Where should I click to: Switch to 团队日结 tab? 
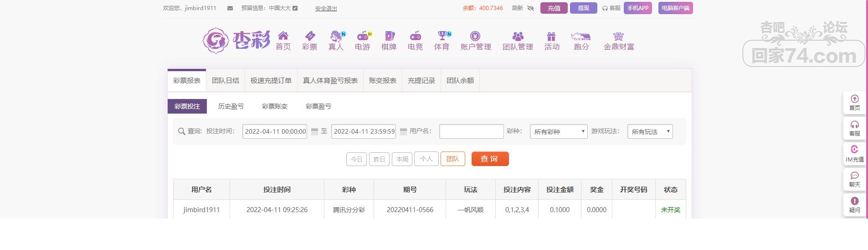(226, 81)
